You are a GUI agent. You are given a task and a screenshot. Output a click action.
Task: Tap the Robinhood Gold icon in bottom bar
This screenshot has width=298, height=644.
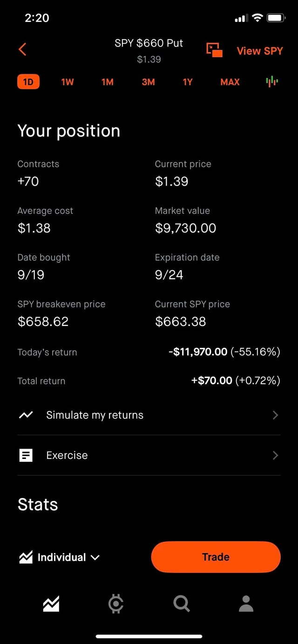tap(115, 604)
